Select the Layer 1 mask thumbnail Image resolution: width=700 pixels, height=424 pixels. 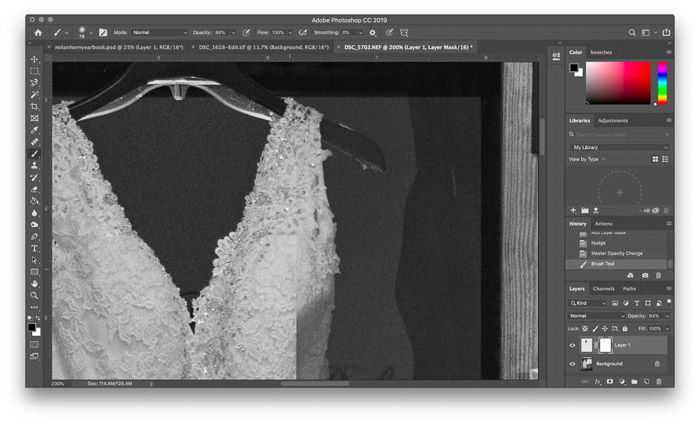click(x=605, y=345)
